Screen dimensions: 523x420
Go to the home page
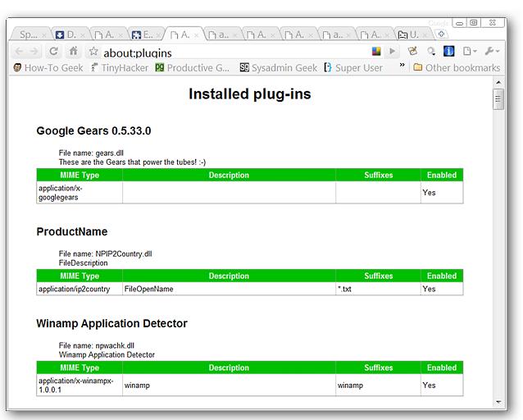pyautogui.click(x=73, y=52)
